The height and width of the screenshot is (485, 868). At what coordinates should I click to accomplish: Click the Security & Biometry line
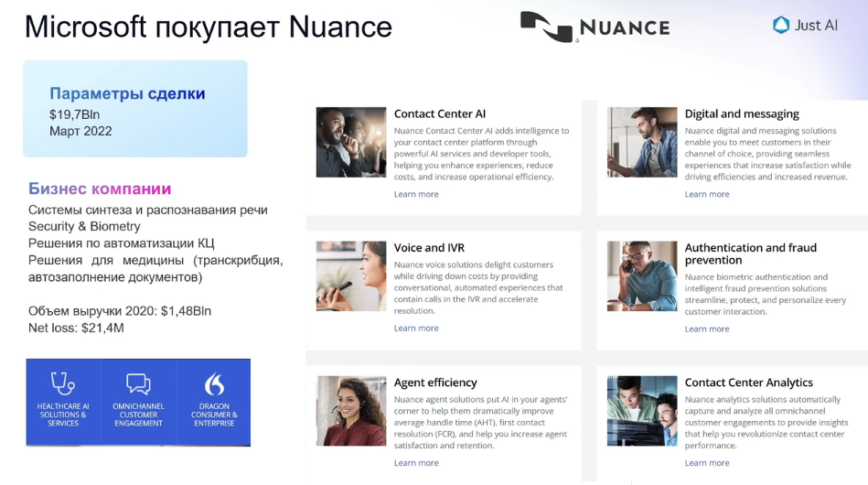(84, 226)
